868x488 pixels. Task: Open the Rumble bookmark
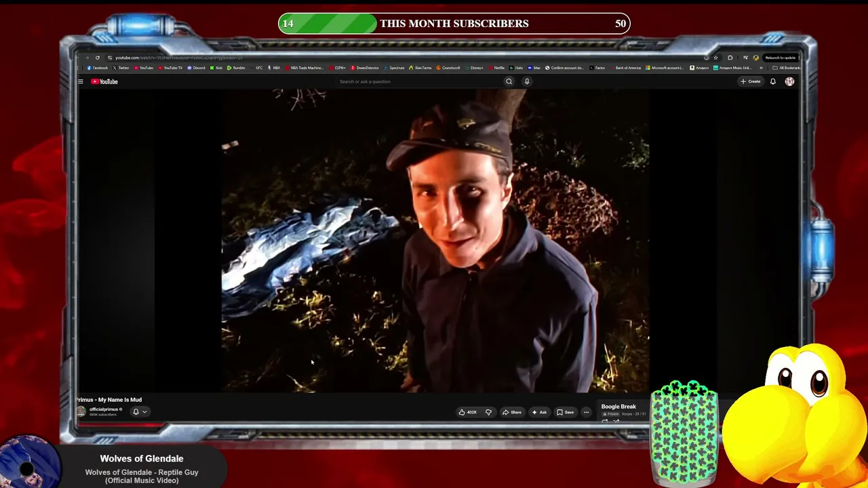(236, 68)
